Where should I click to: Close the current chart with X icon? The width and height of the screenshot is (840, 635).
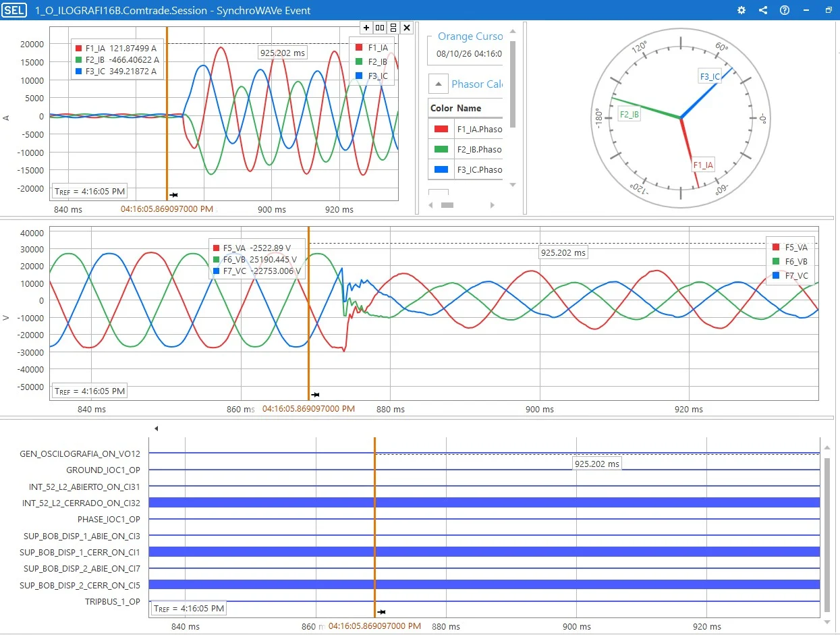point(407,28)
